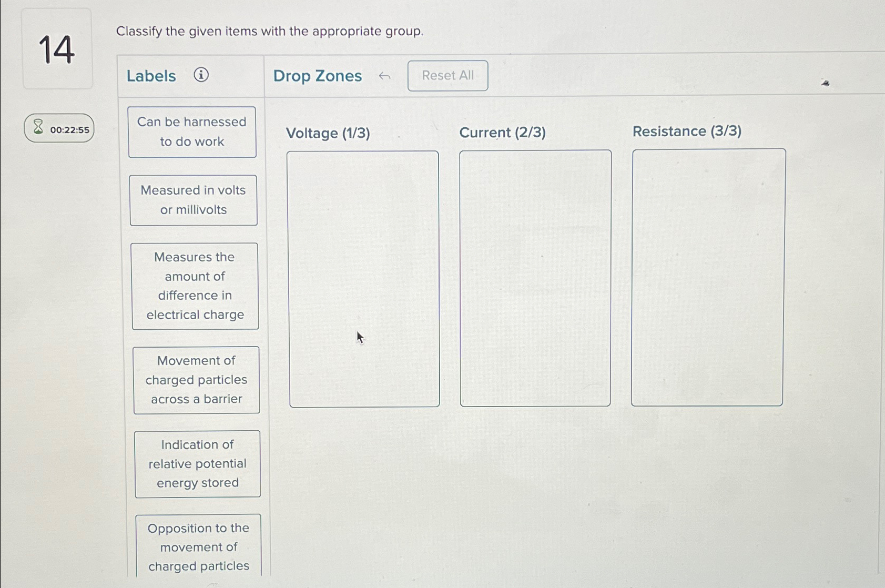This screenshot has width=885, height=588.
Task: Click the Voltage (1/3) heading
Action: pyautogui.click(x=329, y=134)
